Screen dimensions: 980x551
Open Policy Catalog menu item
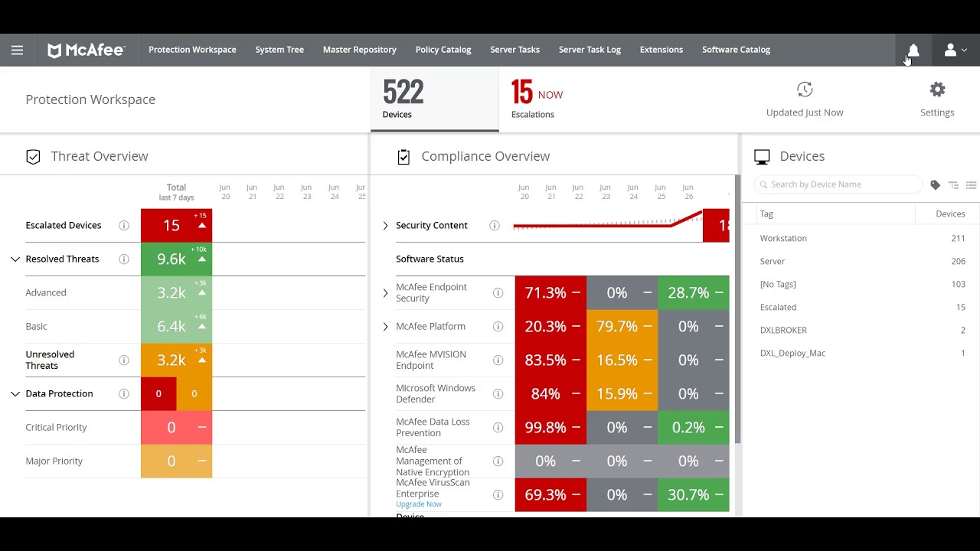(x=443, y=50)
